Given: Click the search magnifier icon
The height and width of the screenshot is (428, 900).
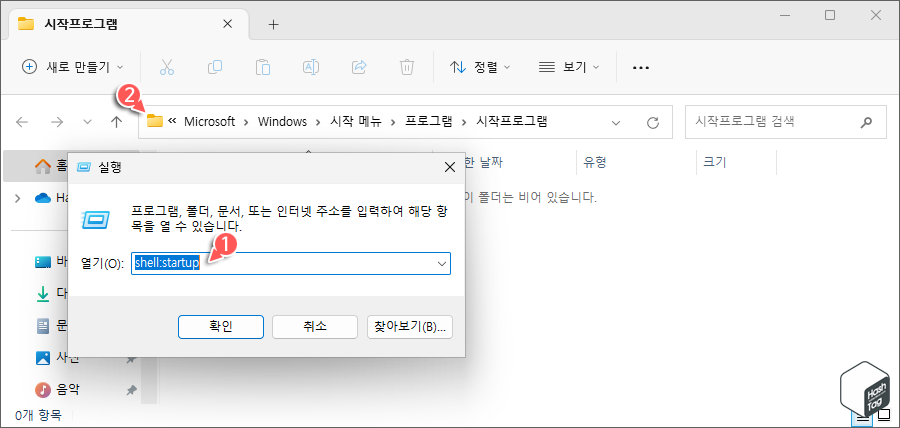Looking at the screenshot, I should pyautogui.click(x=867, y=122).
